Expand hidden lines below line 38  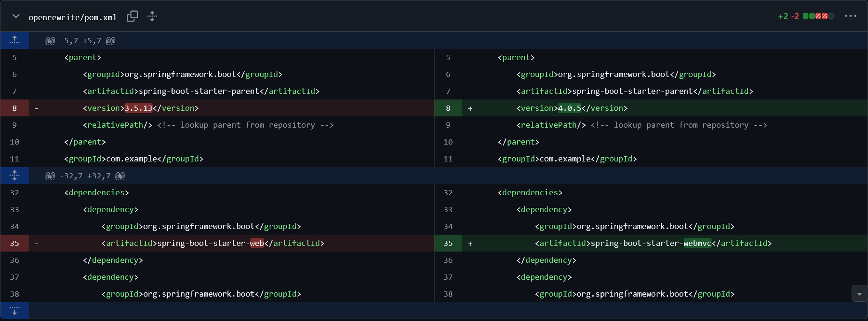[15, 311]
